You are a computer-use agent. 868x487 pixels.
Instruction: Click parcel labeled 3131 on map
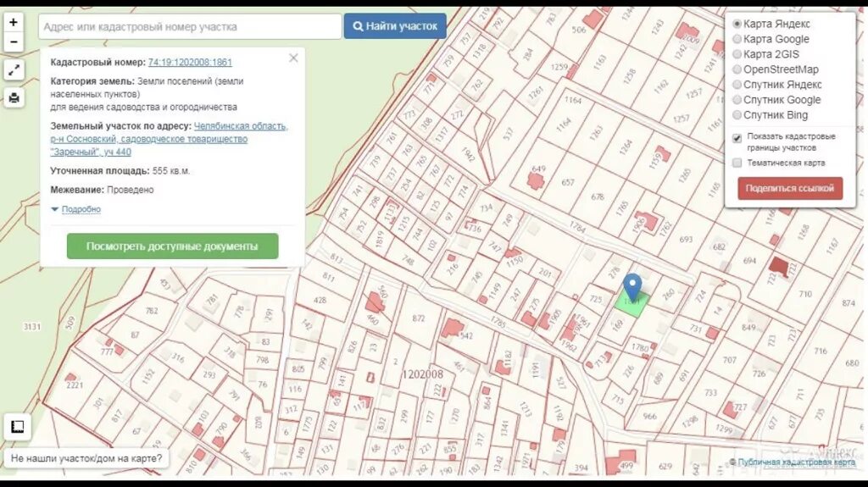click(x=31, y=327)
